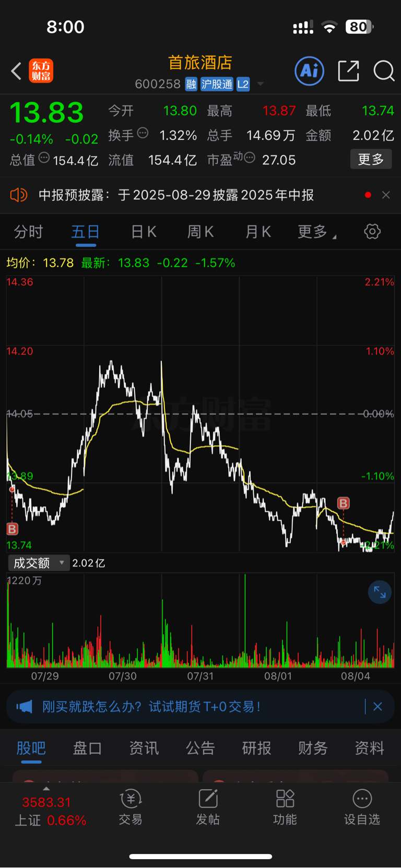Select the 股吧 tab
The image size is (401, 868).
point(31,748)
